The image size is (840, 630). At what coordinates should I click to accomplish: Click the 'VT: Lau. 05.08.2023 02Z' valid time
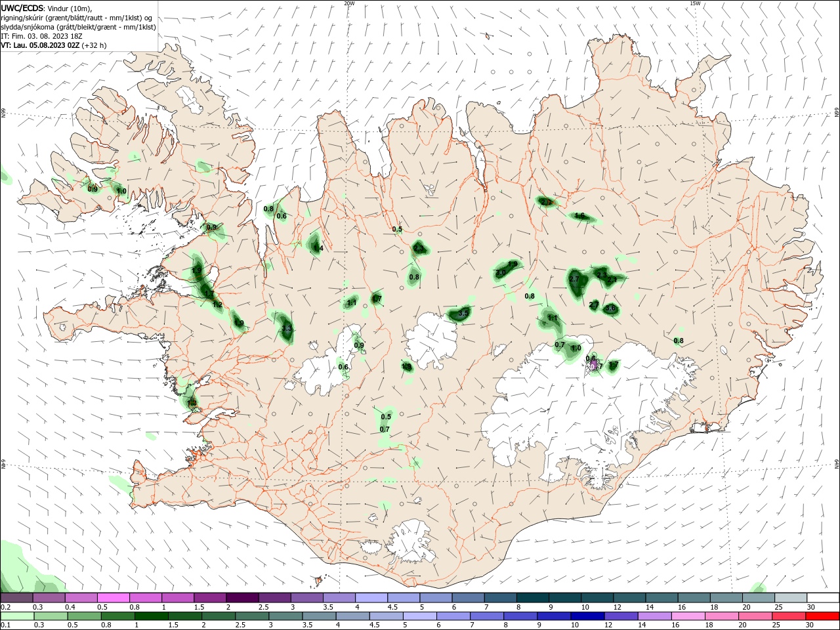tap(40, 45)
